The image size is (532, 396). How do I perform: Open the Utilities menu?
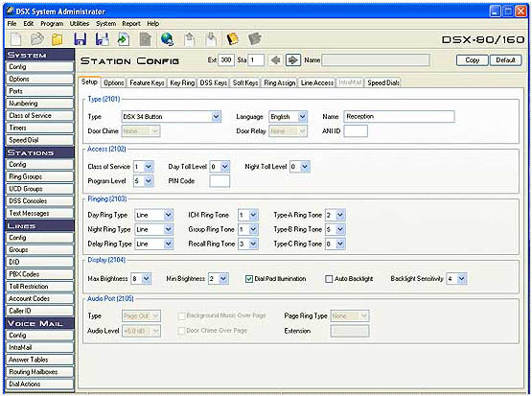pyautogui.click(x=80, y=23)
